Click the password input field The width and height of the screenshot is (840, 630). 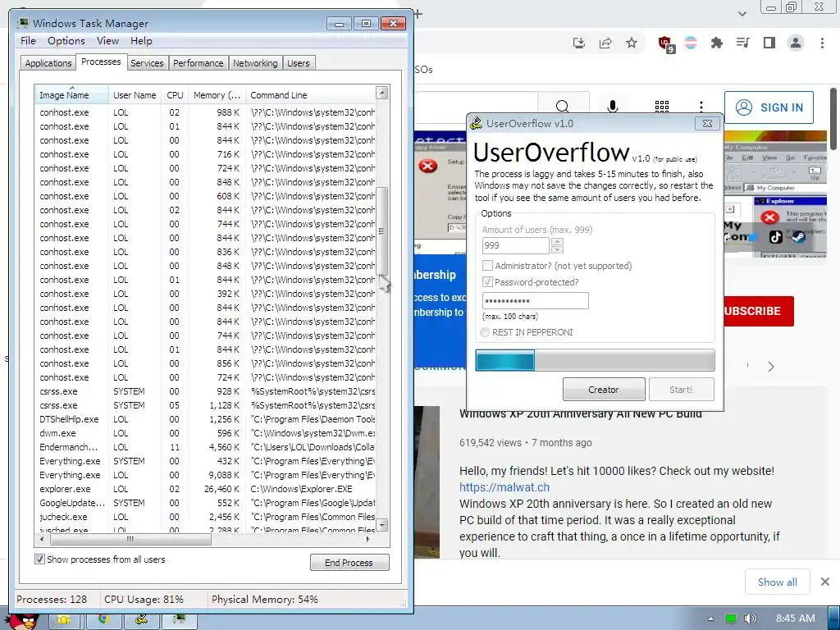click(x=535, y=300)
